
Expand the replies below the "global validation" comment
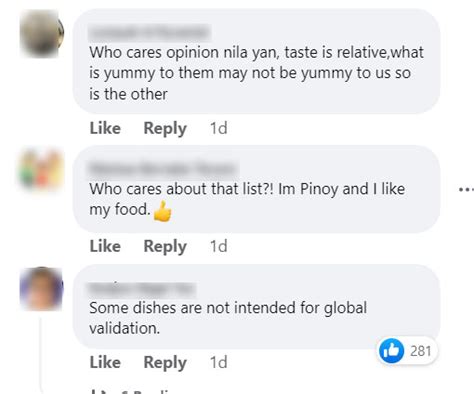(135, 392)
